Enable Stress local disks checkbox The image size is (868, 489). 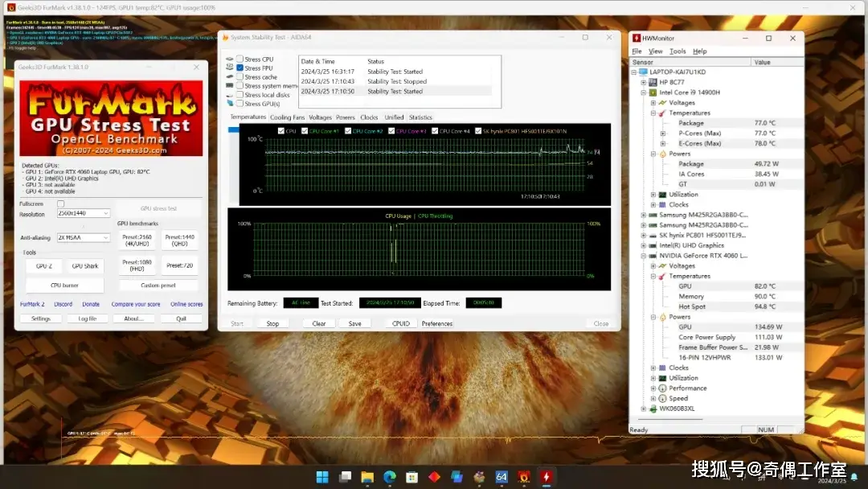point(240,94)
